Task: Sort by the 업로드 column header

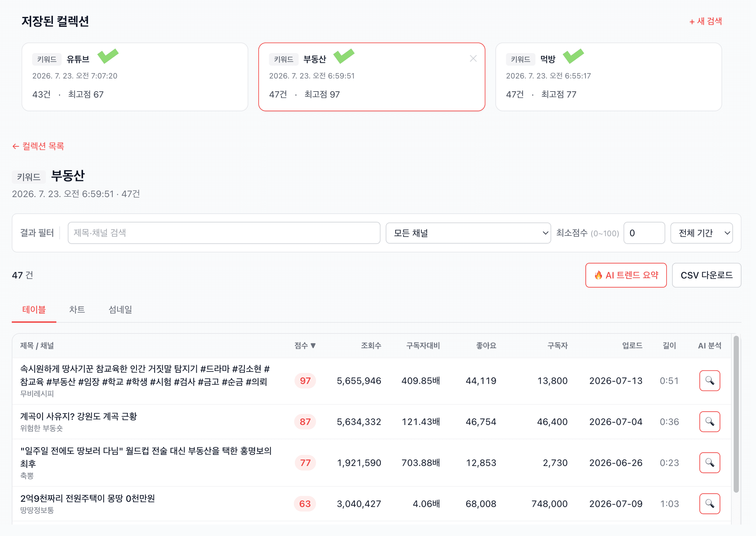Action: pos(632,346)
